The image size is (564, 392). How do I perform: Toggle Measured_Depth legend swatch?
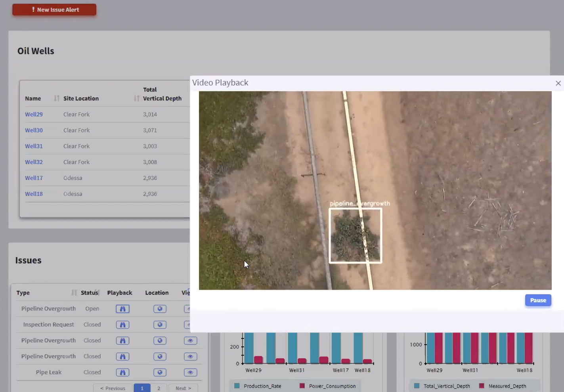coord(482,386)
